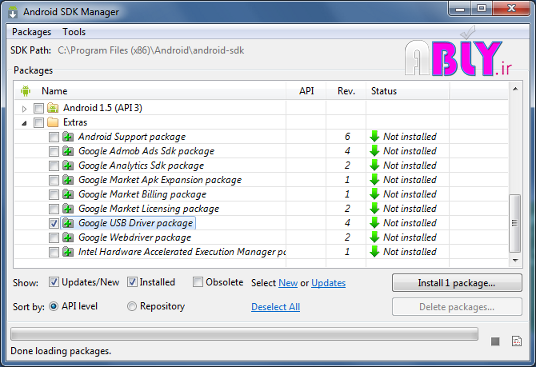Collapse the Extras tree node
This screenshot has height=367, width=536.
coord(24,123)
